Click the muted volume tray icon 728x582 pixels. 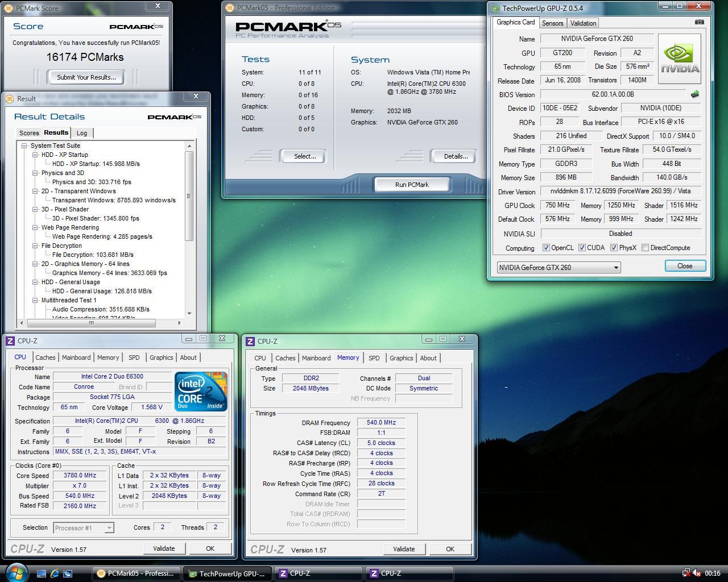tap(697, 573)
